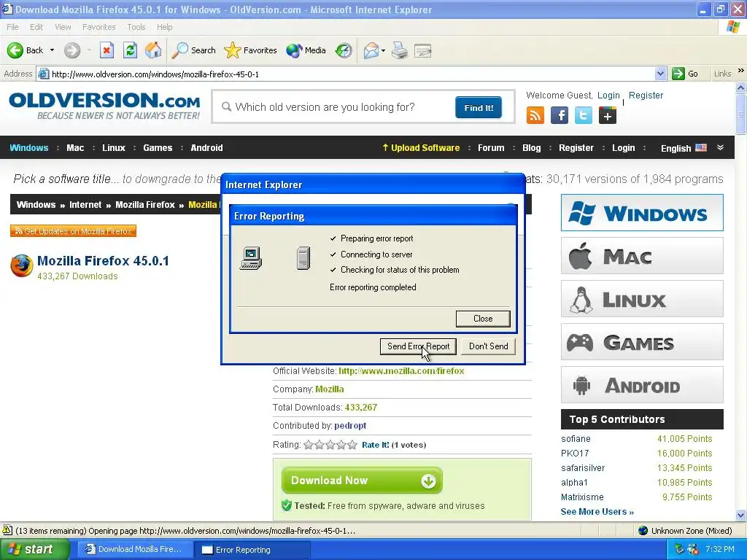Switch to Error Reporting taskbar item

point(252,550)
